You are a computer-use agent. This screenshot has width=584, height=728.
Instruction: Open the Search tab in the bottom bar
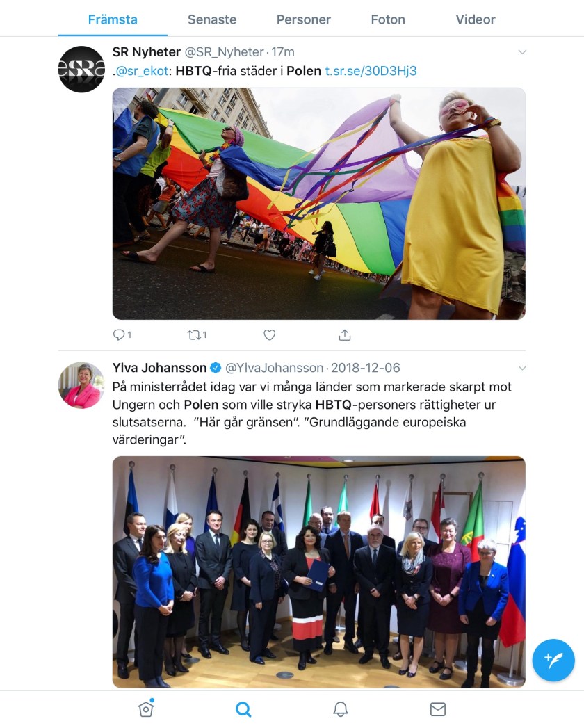pos(243,709)
